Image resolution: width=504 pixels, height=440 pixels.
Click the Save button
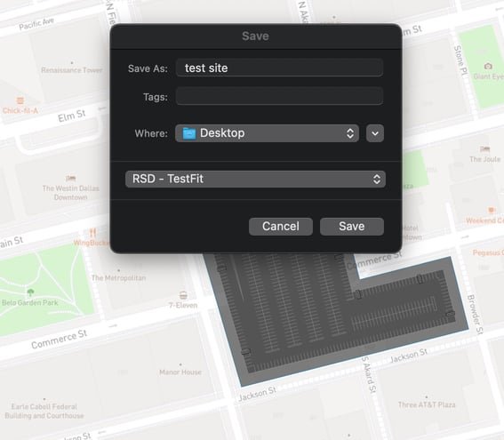tap(352, 227)
